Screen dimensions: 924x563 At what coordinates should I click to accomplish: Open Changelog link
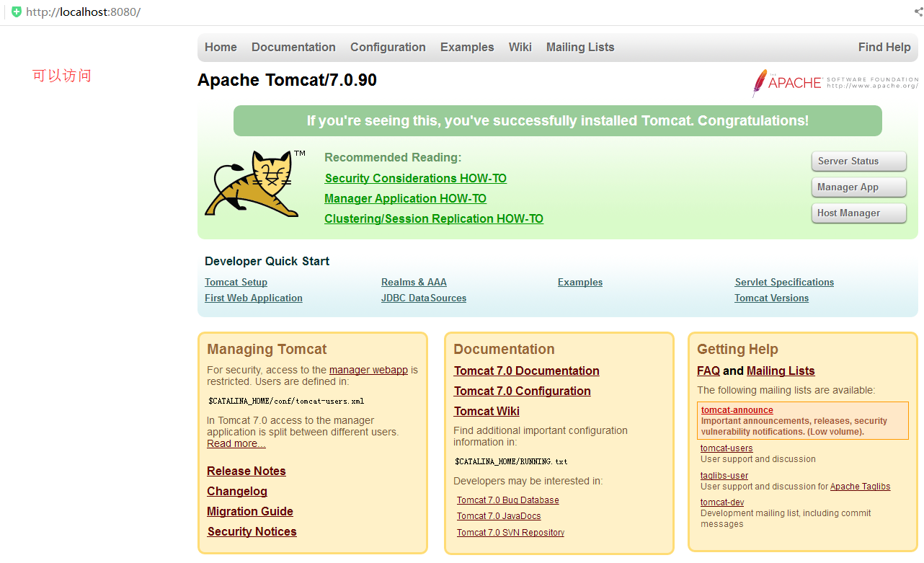tap(237, 492)
